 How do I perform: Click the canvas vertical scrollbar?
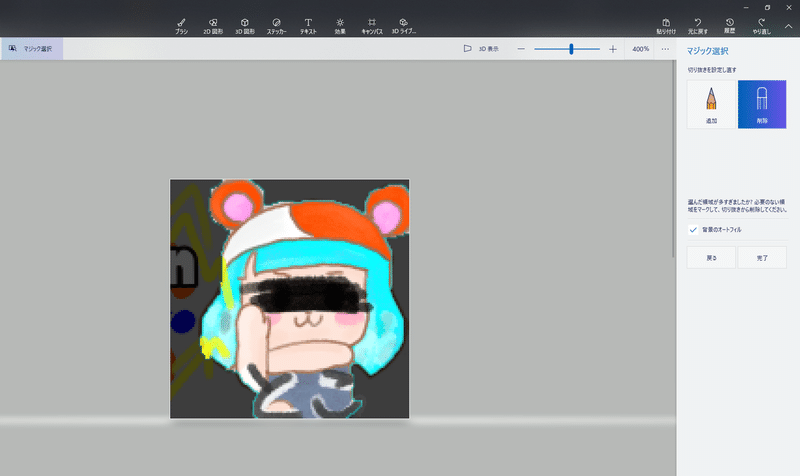[674, 159]
